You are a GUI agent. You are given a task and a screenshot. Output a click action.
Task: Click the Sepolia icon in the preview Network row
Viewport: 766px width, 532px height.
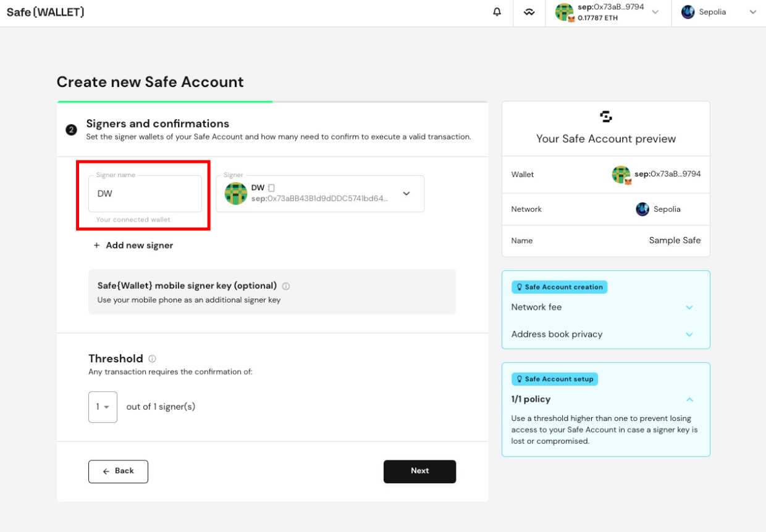click(642, 209)
